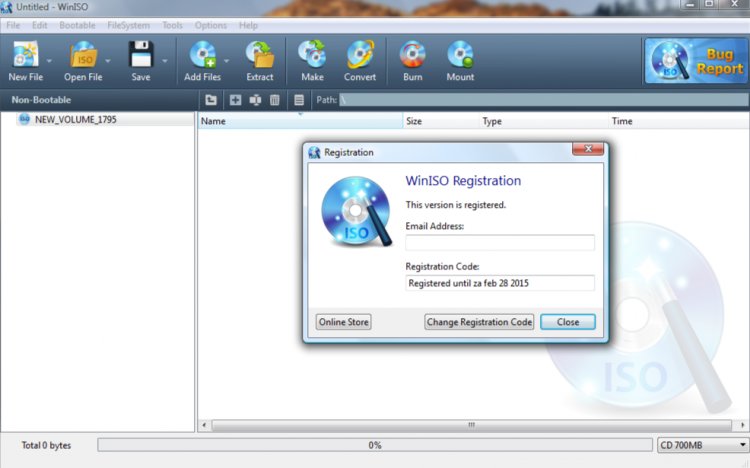The height and width of the screenshot is (468, 750).
Task: Click the Open File ISO folder icon
Action: coord(83,54)
